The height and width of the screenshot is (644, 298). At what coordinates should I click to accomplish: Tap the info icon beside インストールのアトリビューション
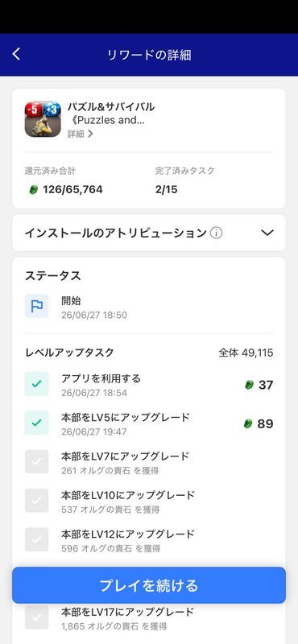click(x=216, y=233)
